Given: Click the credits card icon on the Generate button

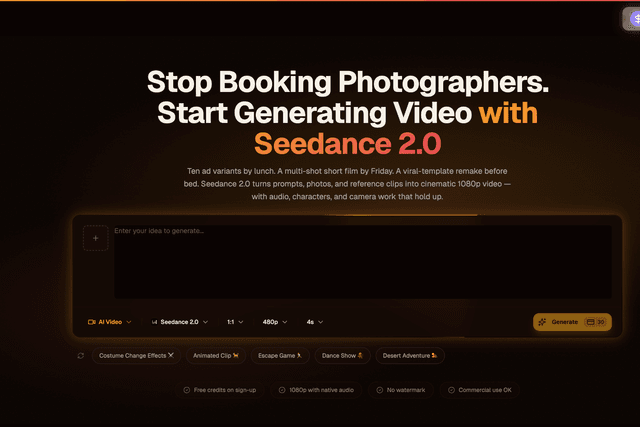Looking at the screenshot, I should [590, 322].
